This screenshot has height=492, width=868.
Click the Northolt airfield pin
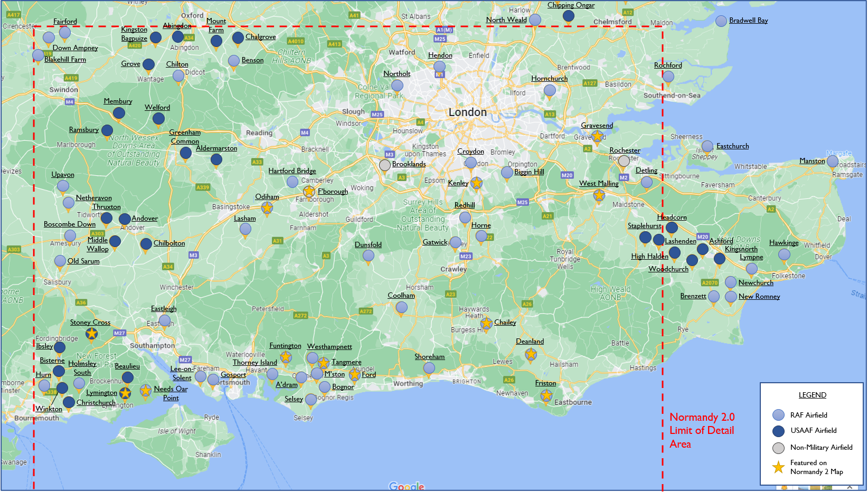tap(397, 85)
